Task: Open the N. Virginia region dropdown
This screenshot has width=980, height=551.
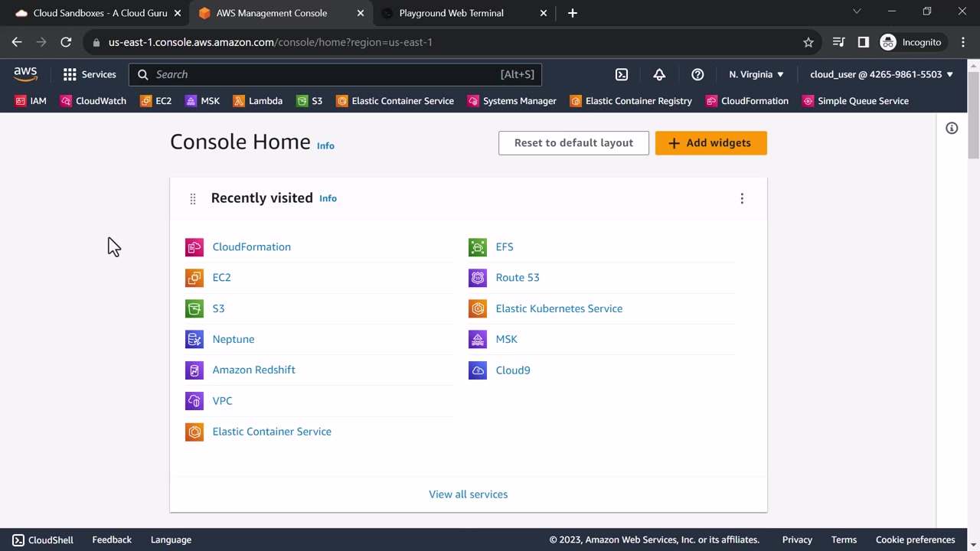Action: (x=756, y=74)
